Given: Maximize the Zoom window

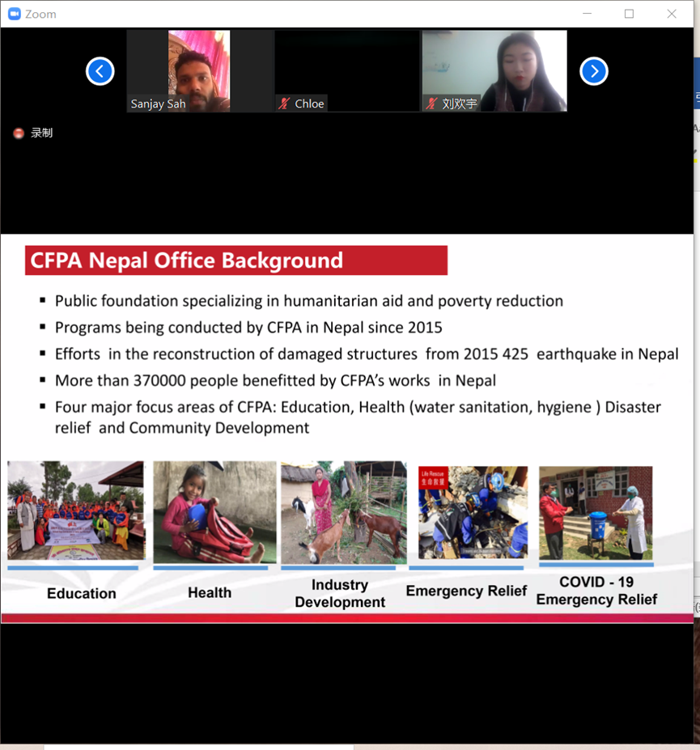Looking at the screenshot, I should pos(629,14).
